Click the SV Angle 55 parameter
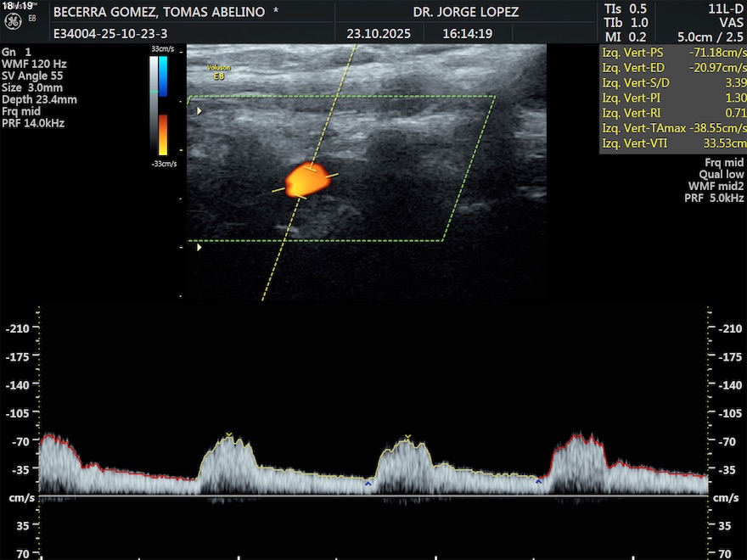747x560 pixels. (32, 76)
